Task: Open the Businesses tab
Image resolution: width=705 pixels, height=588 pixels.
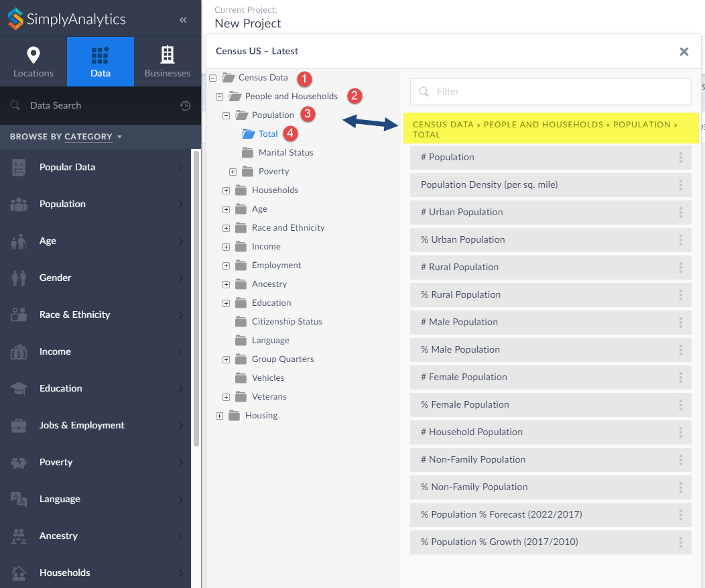Action: click(x=168, y=62)
